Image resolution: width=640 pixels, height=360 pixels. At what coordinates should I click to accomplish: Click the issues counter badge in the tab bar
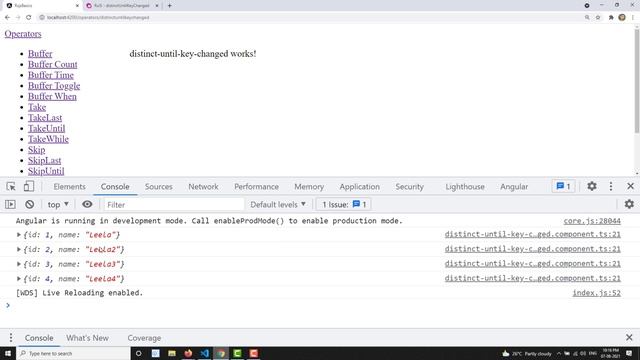pyautogui.click(x=563, y=186)
